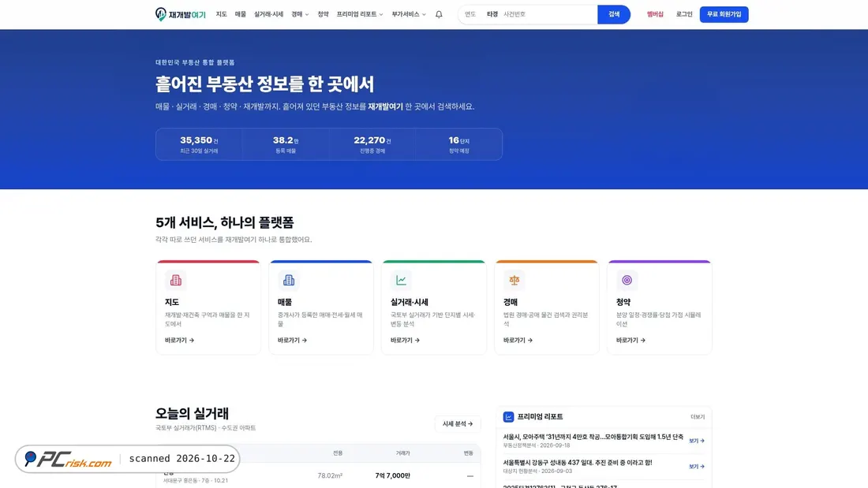The height and width of the screenshot is (488, 868).
Task: Click the 시세 분석 button
Action: (458, 424)
